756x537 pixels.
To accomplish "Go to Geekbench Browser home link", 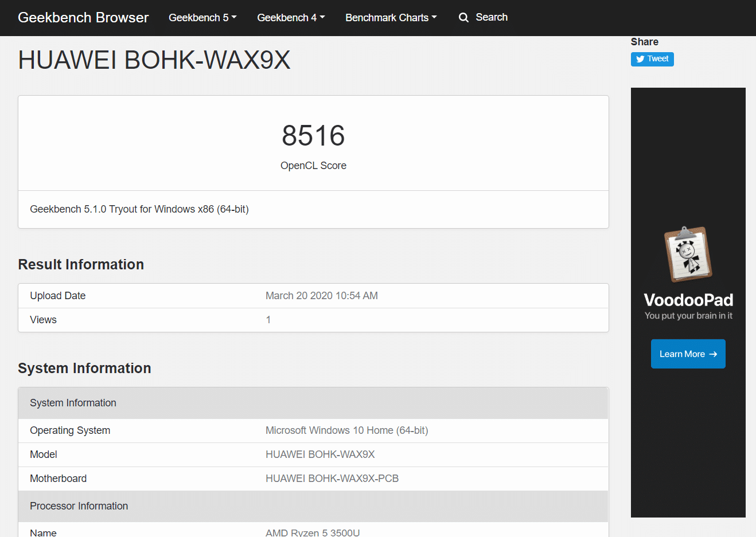I will [83, 18].
